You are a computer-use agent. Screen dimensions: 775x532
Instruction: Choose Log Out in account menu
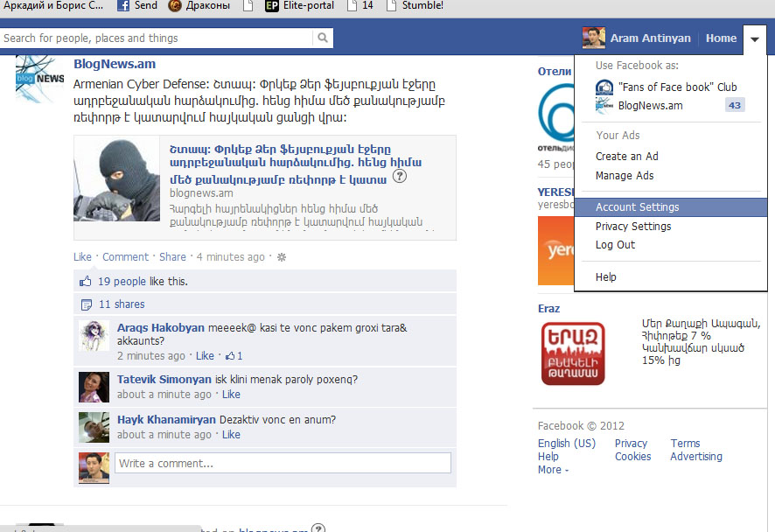tap(615, 245)
